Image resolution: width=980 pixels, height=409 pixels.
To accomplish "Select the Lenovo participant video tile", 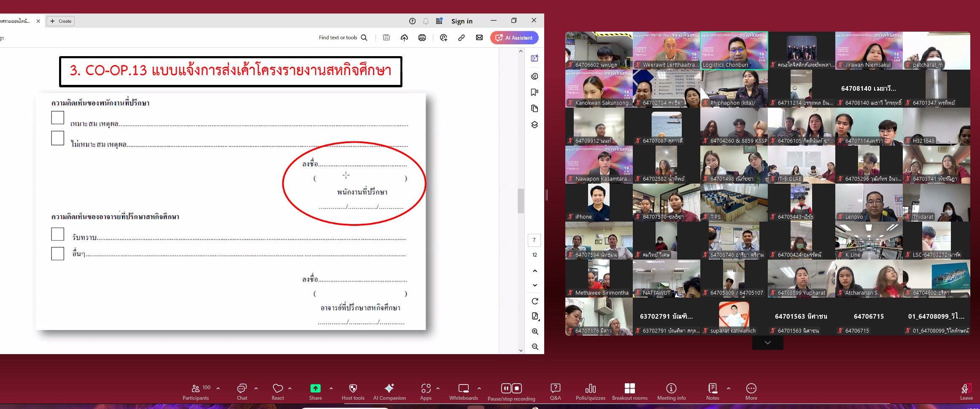I will point(869,203).
